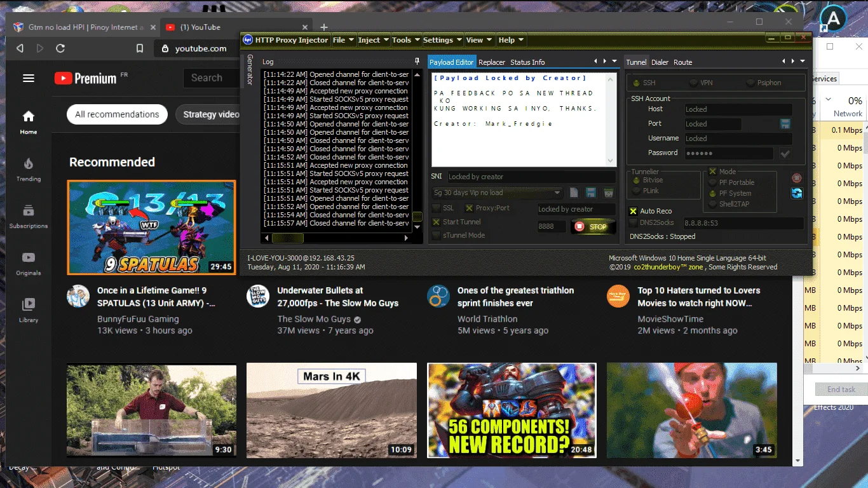Enable the sTunnel Mode checkbox
The image size is (868, 488).
(x=436, y=235)
